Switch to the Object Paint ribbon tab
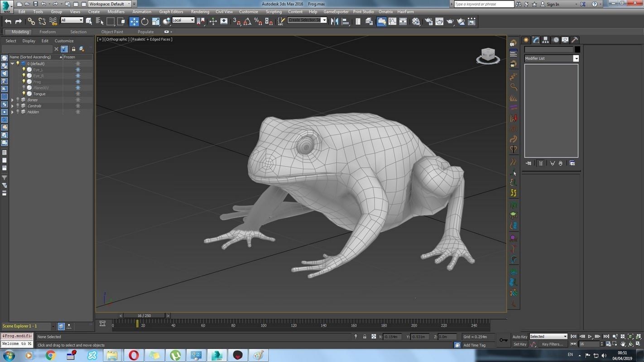644x362 pixels. pyautogui.click(x=112, y=32)
